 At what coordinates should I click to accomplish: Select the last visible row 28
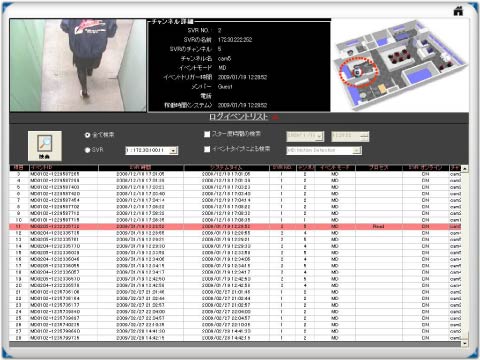tap(235, 338)
